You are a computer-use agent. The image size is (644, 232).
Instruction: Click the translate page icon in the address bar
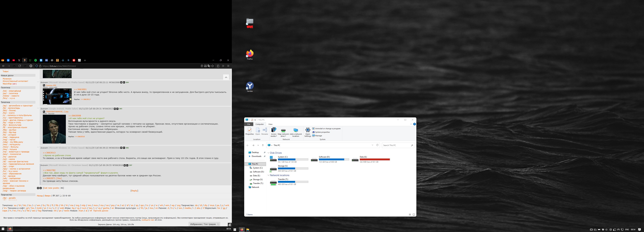pyautogui.click(x=209, y=66)
